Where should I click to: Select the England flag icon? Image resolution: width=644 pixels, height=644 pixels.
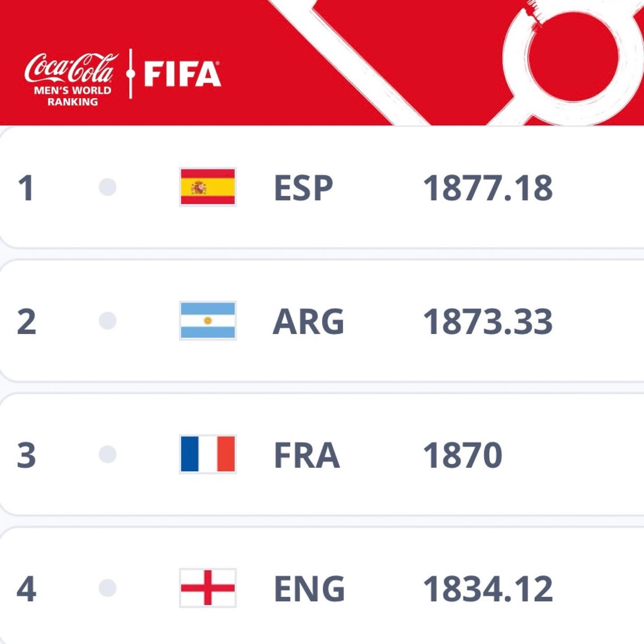pyautogui.click(x=208, y=588)
